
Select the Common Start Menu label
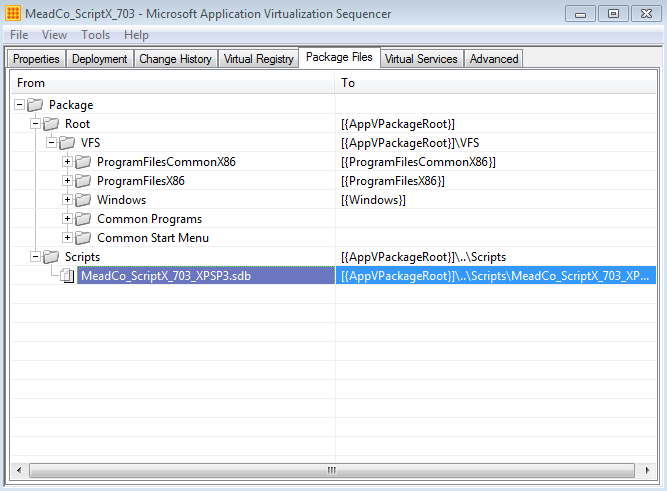pos(153,238)
